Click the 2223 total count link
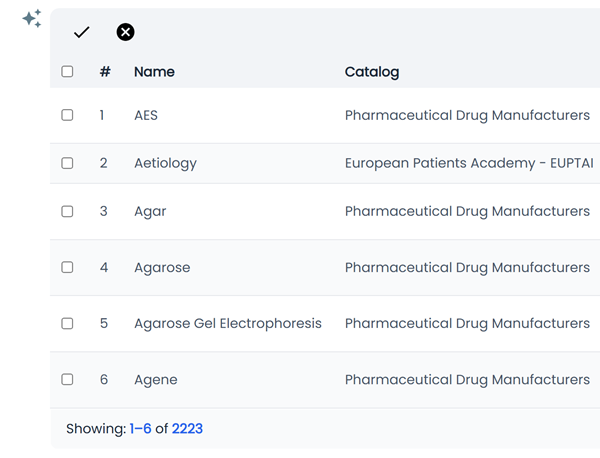Viewport: 600px width, 458px height. point(187,429)
